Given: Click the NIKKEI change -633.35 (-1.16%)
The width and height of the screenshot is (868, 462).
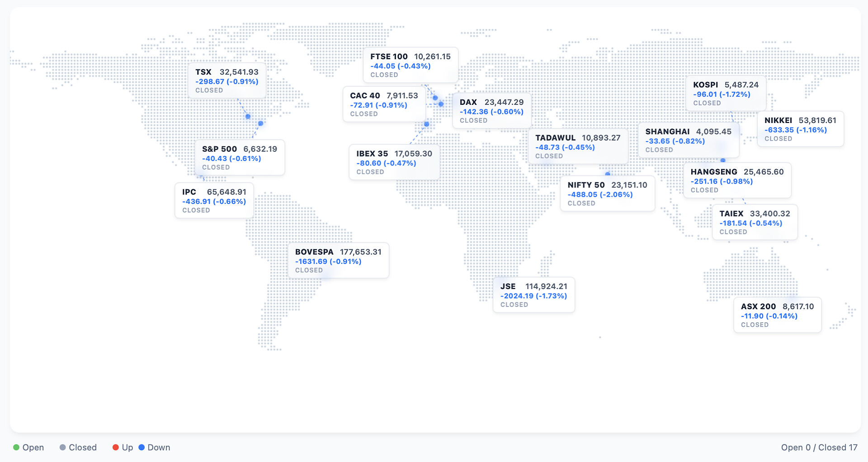Looking at the screenshot, I should click(796, 130).
